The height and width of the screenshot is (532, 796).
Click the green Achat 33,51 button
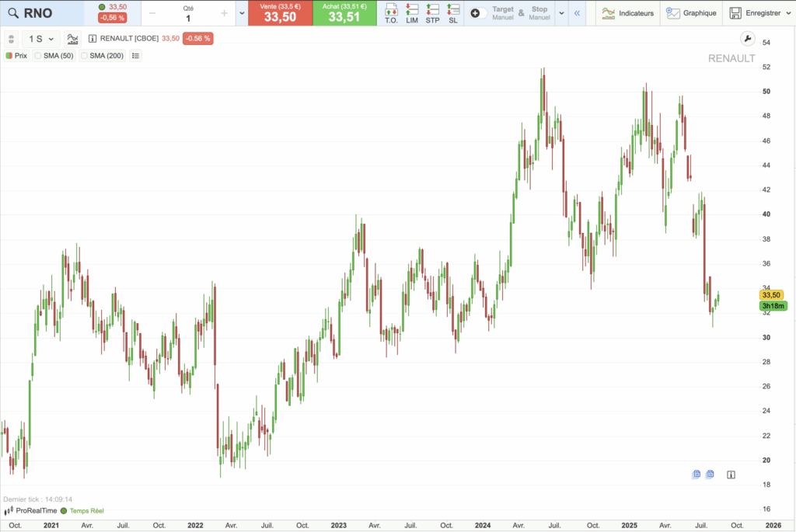(x=344, y=13)
